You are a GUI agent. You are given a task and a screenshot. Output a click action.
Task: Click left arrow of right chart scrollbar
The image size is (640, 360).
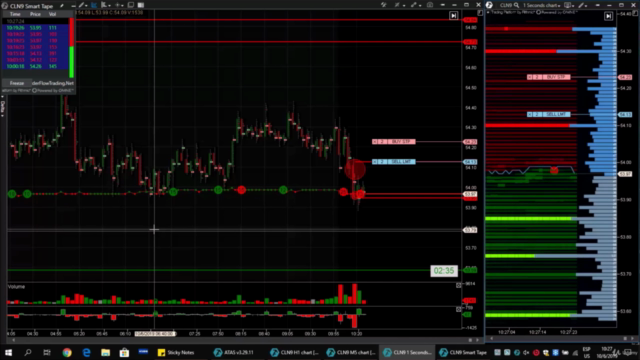pos(491,338)
